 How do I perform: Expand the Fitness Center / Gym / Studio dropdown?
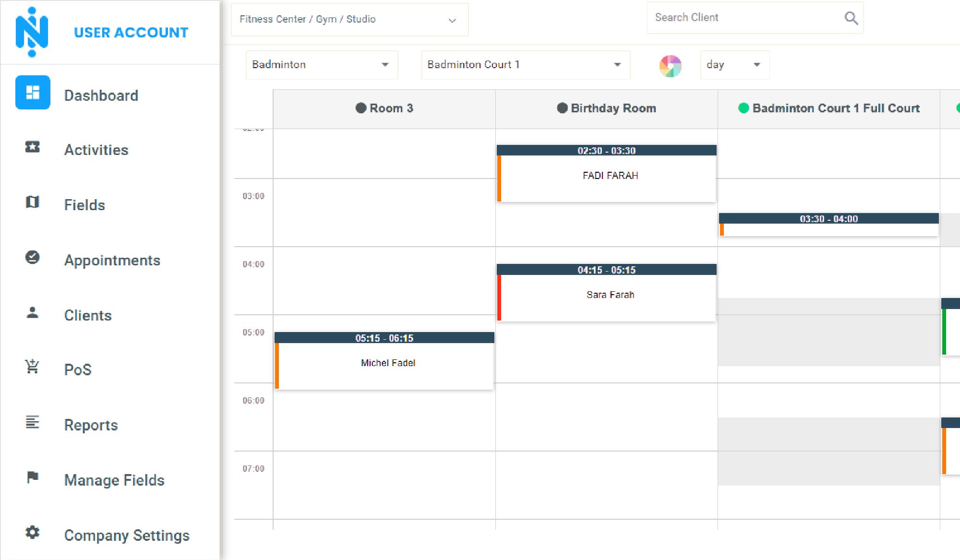(349, 20)
